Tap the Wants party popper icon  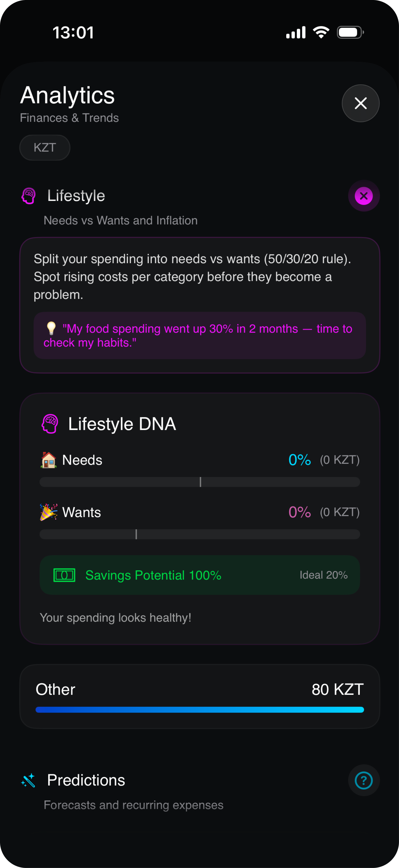point(49,512)
